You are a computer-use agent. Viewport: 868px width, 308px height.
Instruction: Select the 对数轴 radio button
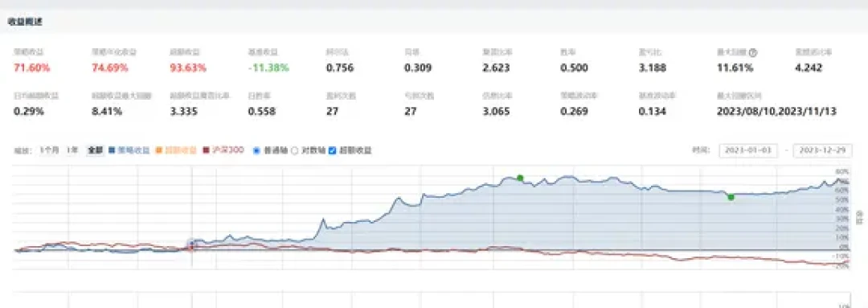point(294,150)
